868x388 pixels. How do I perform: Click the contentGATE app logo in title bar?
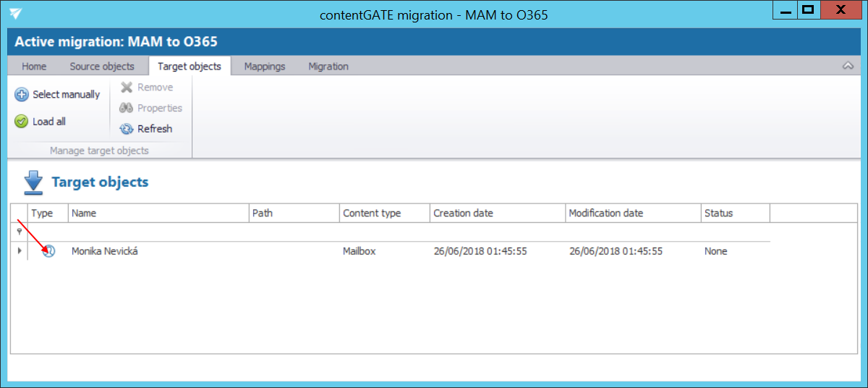tap(16, 13)
